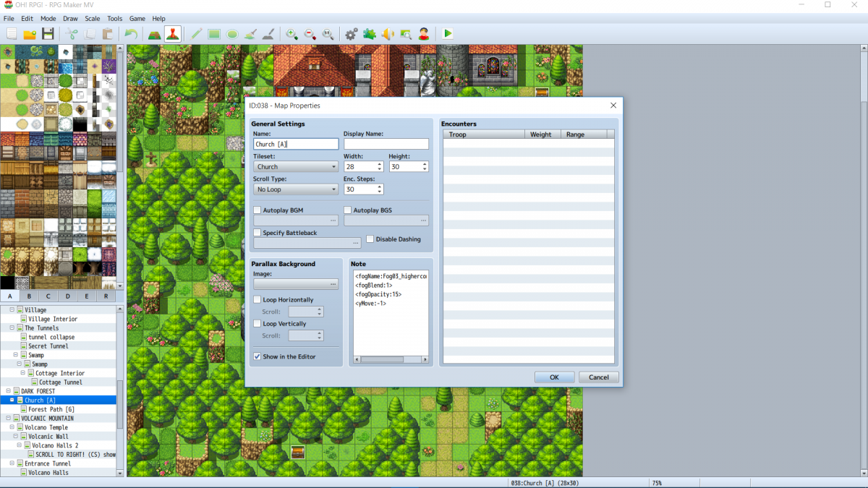The image size is (868, 488).
Task: Collapse the Entrance Tunnel tree node
Action: (x=12, y=463)
